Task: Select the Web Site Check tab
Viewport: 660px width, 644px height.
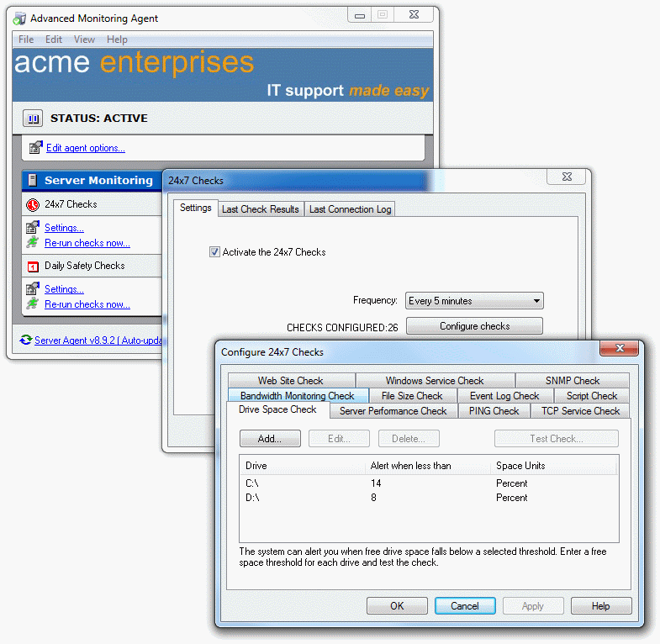Action: point(290,381)
